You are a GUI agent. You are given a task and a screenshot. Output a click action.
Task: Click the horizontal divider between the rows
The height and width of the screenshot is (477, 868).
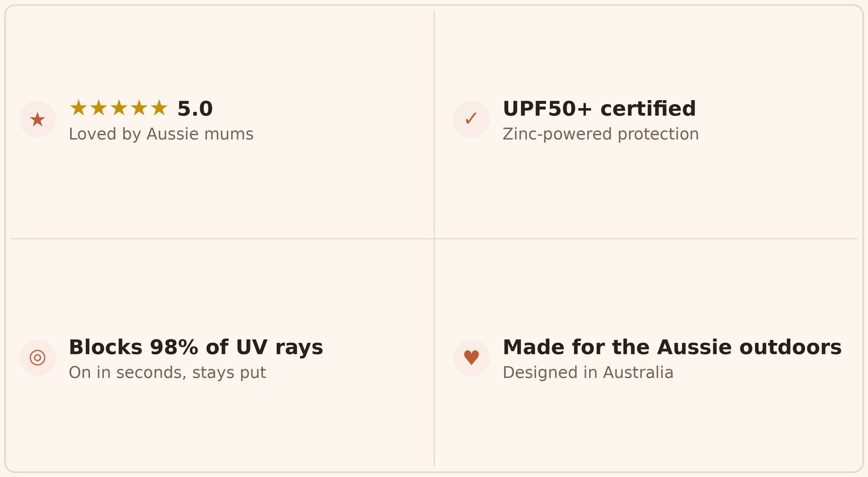(214, 239)
